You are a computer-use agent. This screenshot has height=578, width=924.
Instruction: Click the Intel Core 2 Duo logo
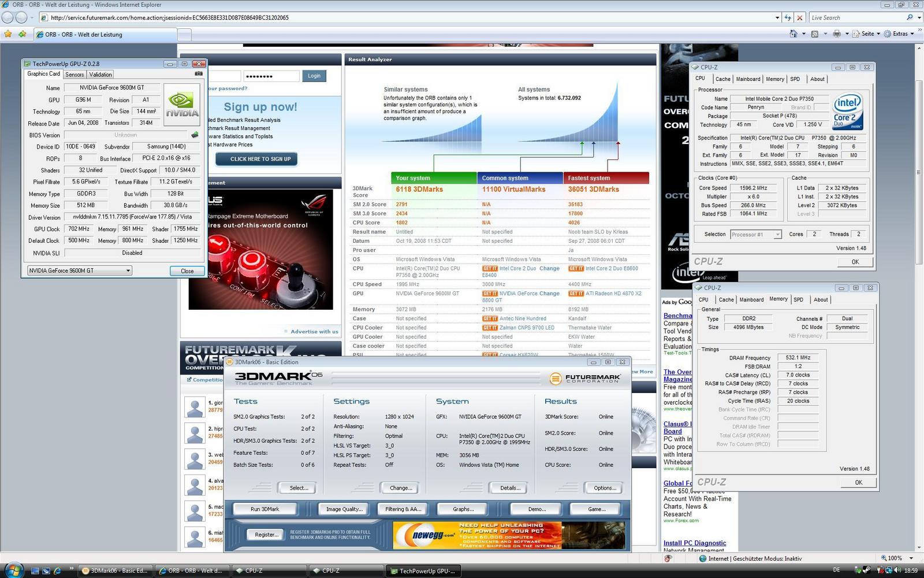(x=847, y=111)
